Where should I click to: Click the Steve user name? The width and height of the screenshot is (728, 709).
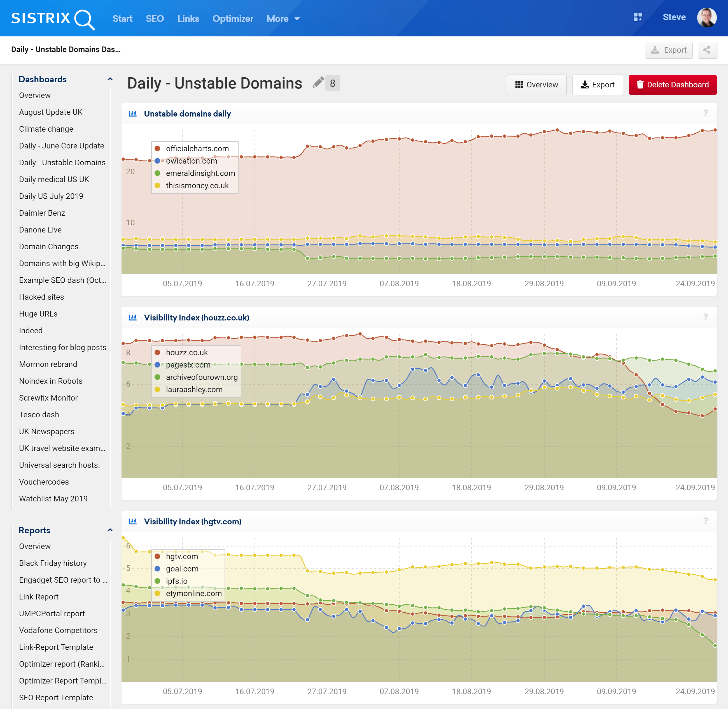[674, 17]
